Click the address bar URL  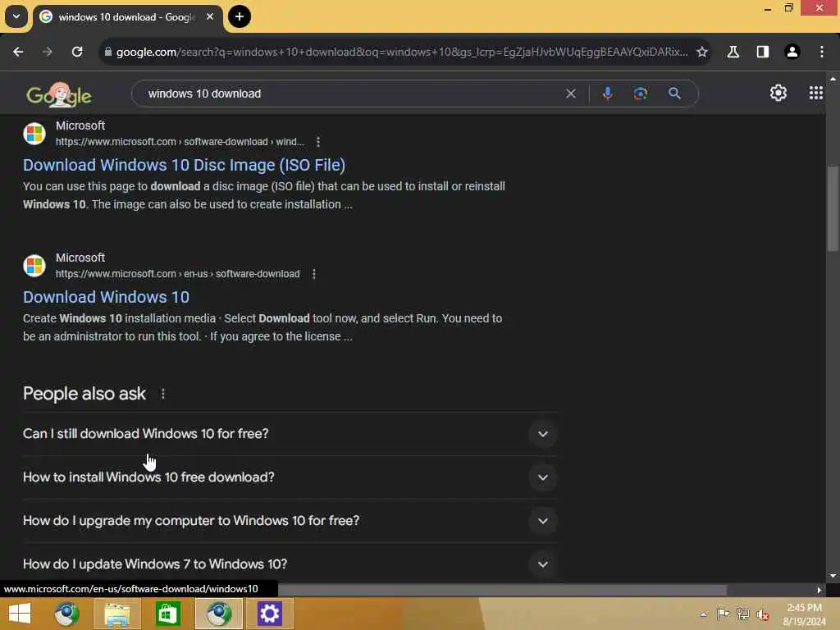(402, 52)
